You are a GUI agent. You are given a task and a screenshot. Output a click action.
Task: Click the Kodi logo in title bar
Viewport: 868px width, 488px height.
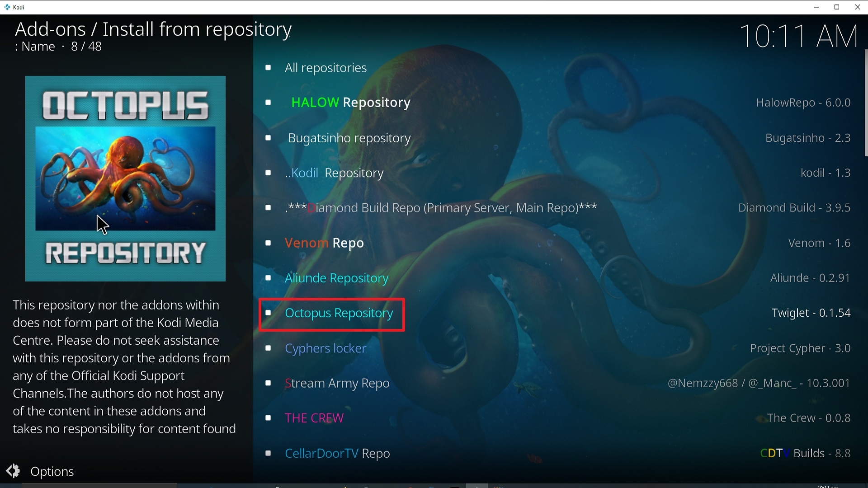point(7,7)
